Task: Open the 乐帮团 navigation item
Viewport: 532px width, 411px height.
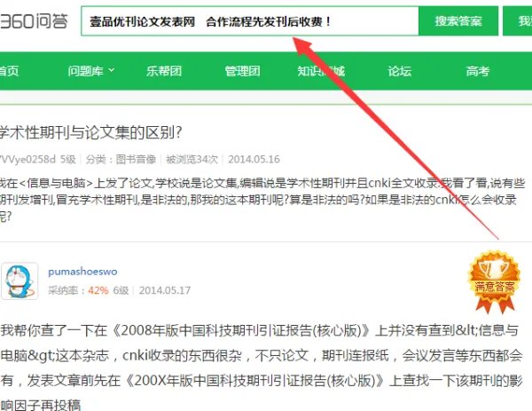Action: pos(164,71)
